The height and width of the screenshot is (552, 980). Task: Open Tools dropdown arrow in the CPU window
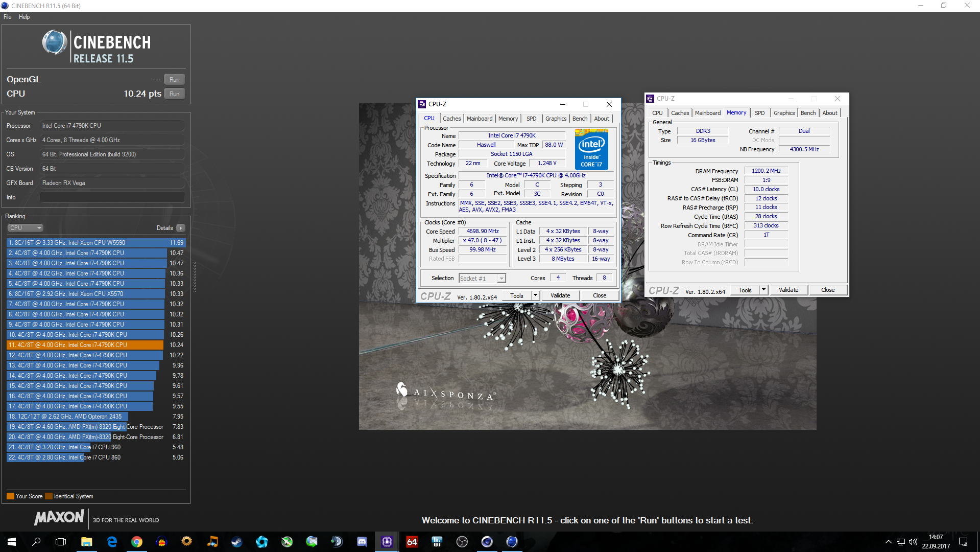tap(535, 296)
